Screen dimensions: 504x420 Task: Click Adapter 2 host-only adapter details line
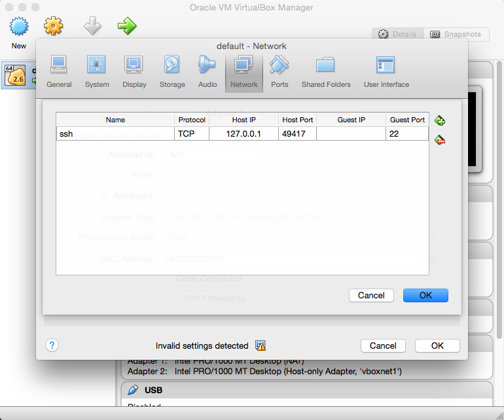[264, 371]
